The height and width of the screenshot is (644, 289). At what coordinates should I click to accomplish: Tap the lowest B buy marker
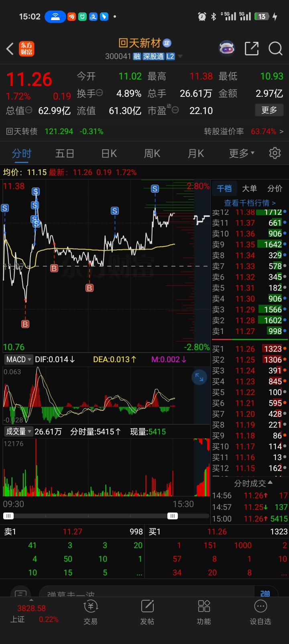[x=25, y=324]
